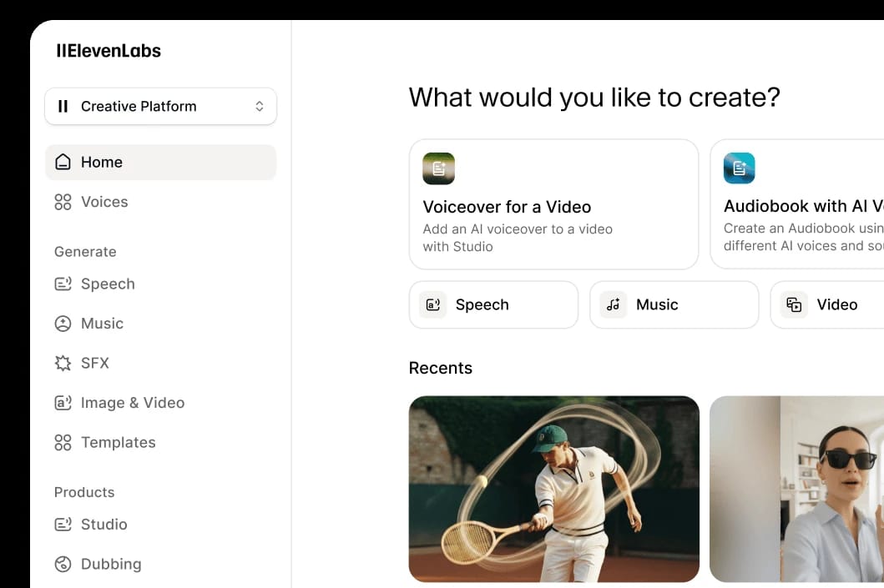Click the Music quick-create chip
Screen dimensions: 884x588
[x=674, y=304]
